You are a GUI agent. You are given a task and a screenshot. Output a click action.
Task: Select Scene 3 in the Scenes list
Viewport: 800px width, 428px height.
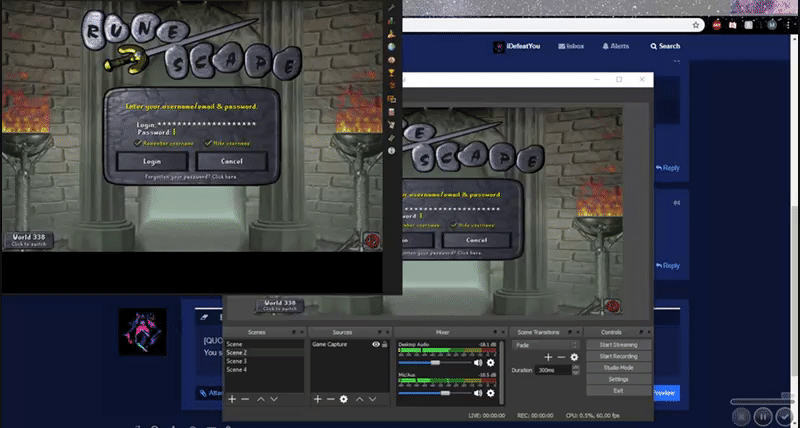(264, 361)
